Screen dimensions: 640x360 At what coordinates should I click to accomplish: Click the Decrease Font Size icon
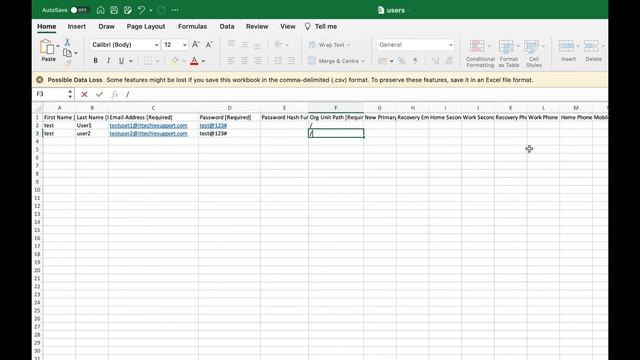click(x=209, y=44)
